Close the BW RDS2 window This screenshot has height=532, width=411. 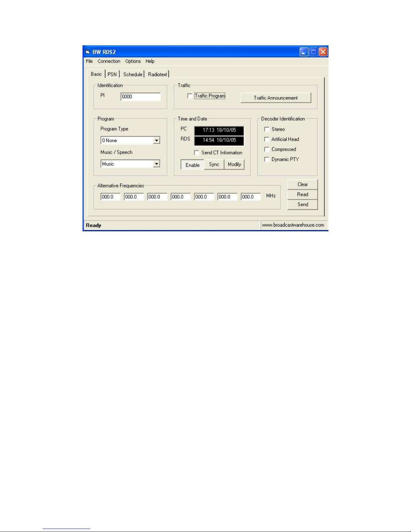[x=323, y=52]
